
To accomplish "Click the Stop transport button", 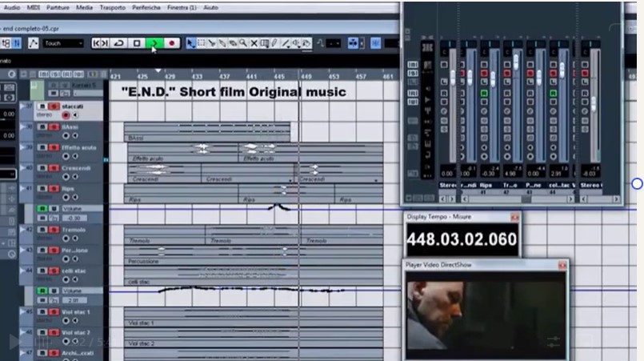I will point(137,43).
